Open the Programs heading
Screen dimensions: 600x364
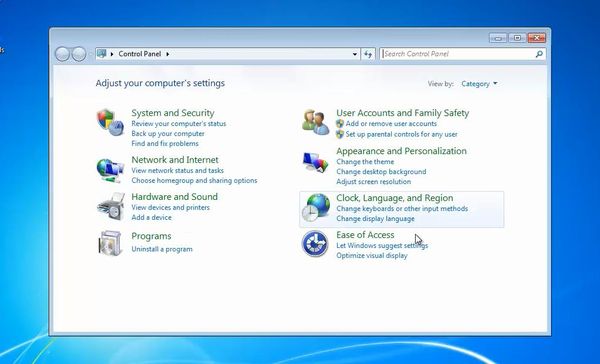(x=151, y=236)
